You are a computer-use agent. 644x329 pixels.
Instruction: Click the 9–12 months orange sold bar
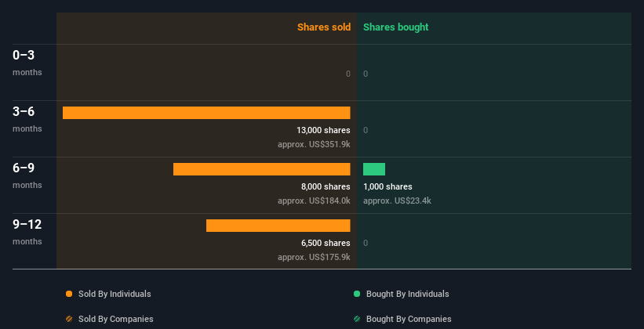click(278, 226)
